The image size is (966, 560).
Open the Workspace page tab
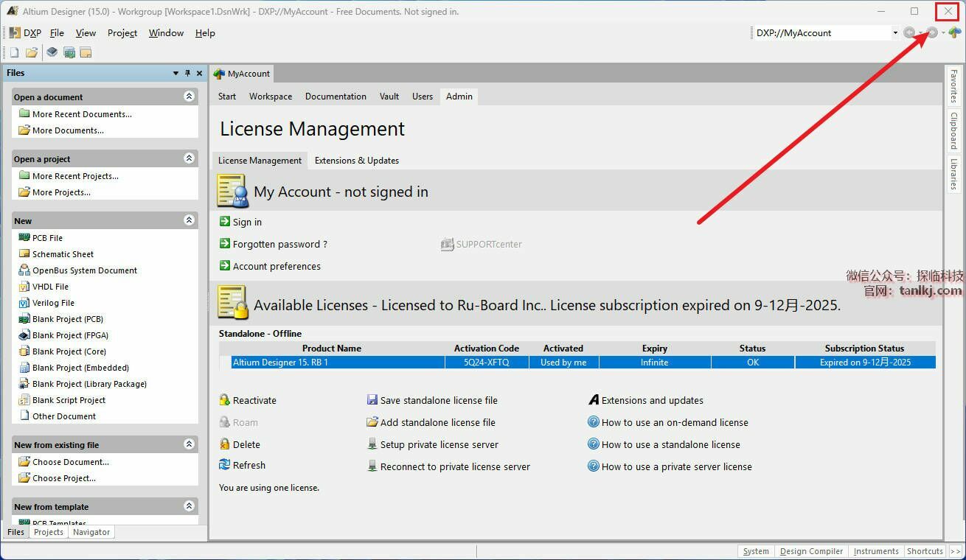pos(271,97)
